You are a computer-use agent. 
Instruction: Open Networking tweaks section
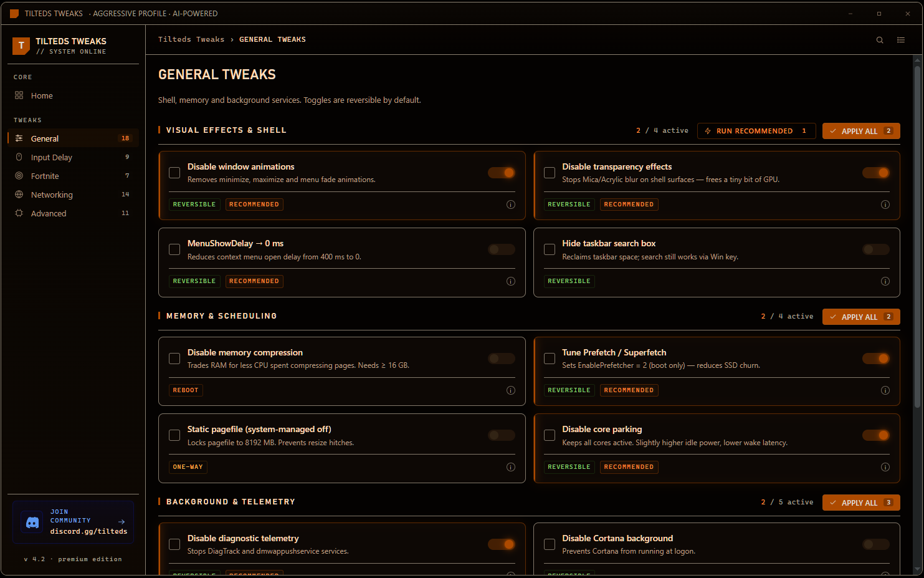pos(73,195)
